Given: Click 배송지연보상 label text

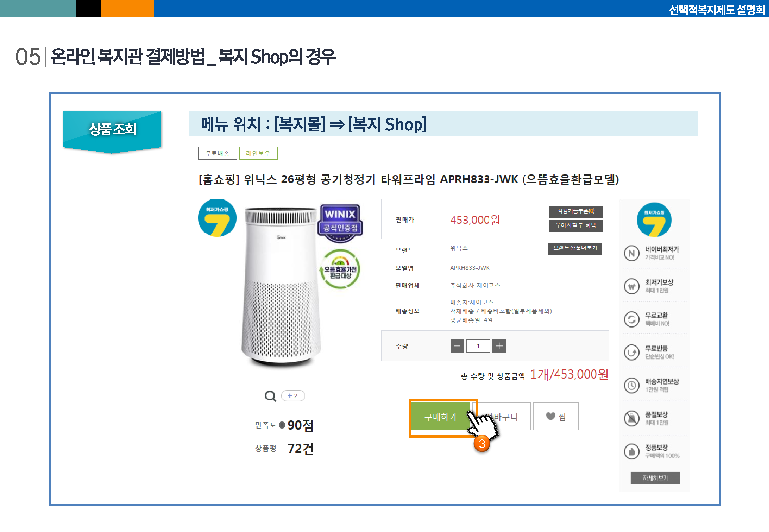Looking at the screenshot, I should [x=662, y=382].
